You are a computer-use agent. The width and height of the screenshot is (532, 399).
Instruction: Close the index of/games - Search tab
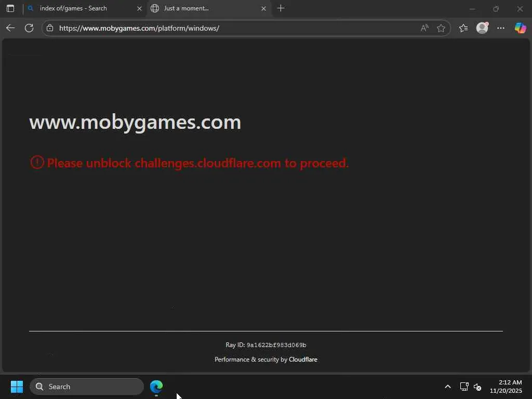click(x=139, y=8)
